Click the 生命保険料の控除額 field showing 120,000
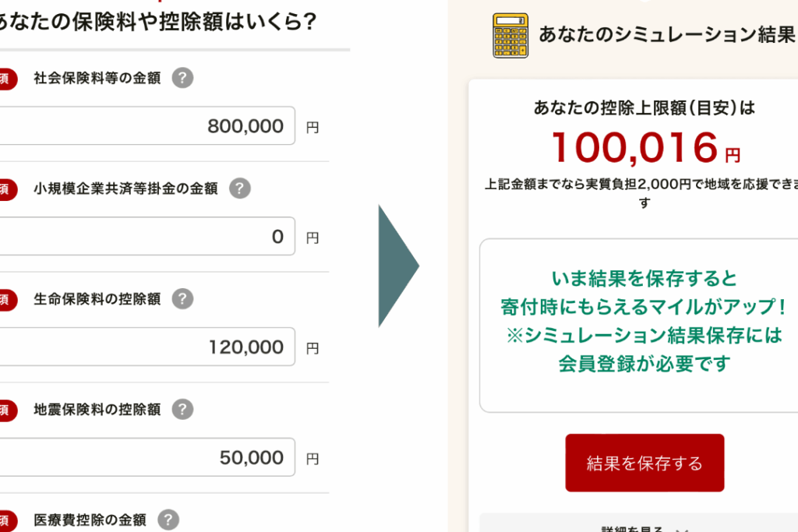The image size is (798, 532). click(147, 347)
